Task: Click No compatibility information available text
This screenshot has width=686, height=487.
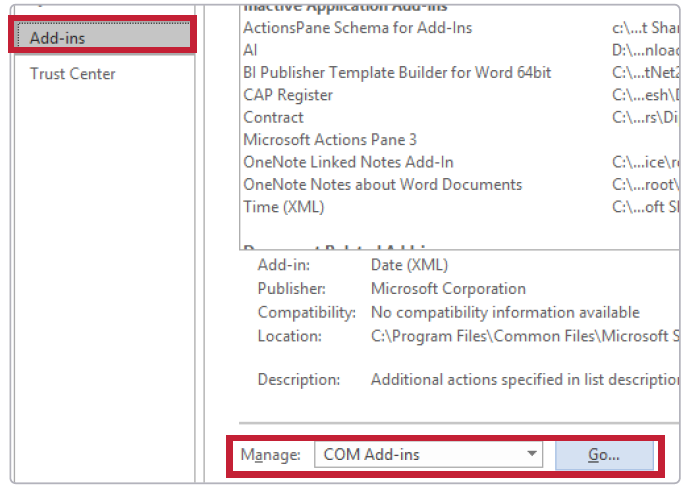Action: pyautogui.click(x=505, y=312)
